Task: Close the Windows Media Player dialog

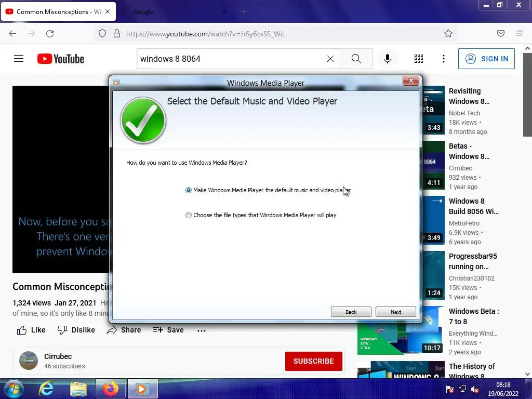Action: click(411, 81)
